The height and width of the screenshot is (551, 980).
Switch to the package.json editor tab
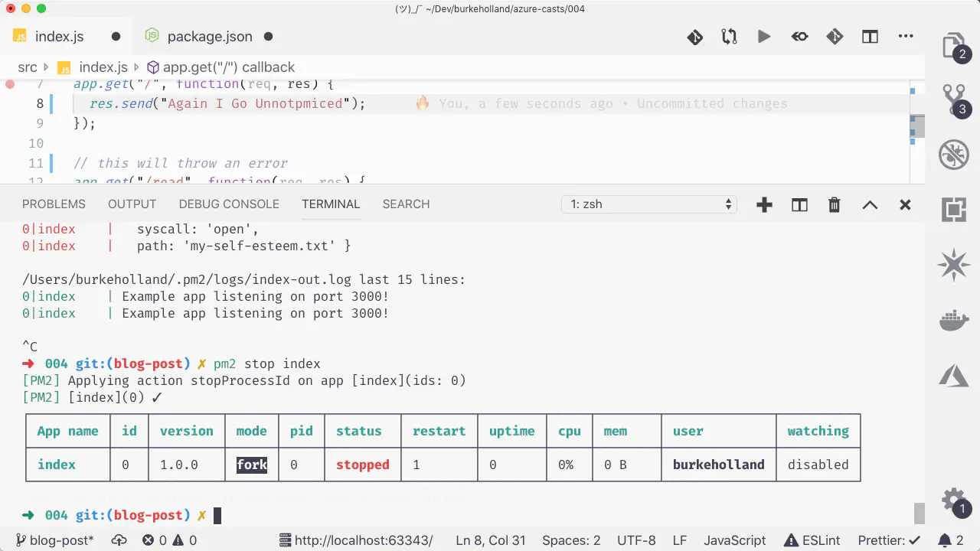tap(210, 36)
